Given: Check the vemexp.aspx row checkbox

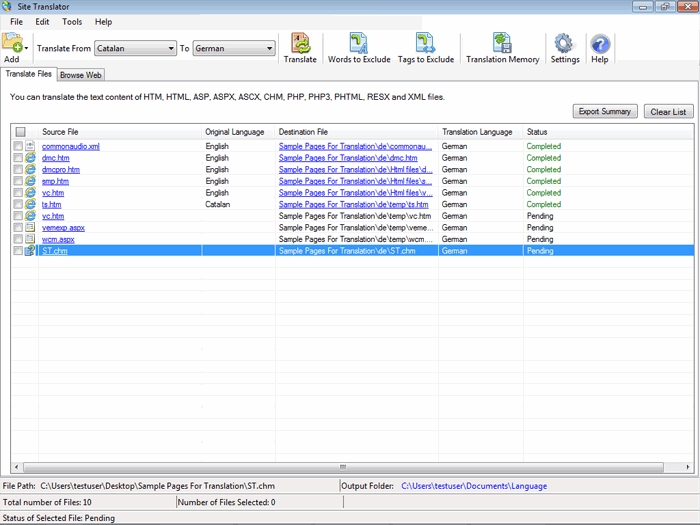Looking at the screenshot, I should pos(18,227).
